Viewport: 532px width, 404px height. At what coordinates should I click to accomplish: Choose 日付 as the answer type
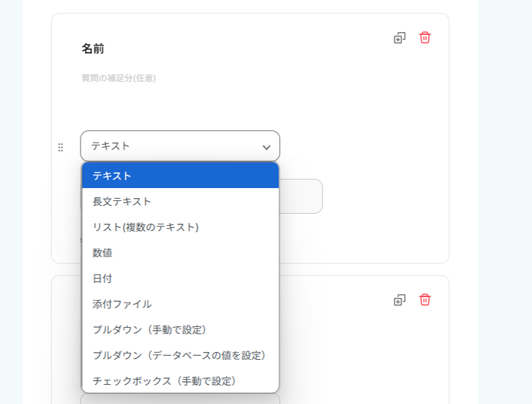179,279
